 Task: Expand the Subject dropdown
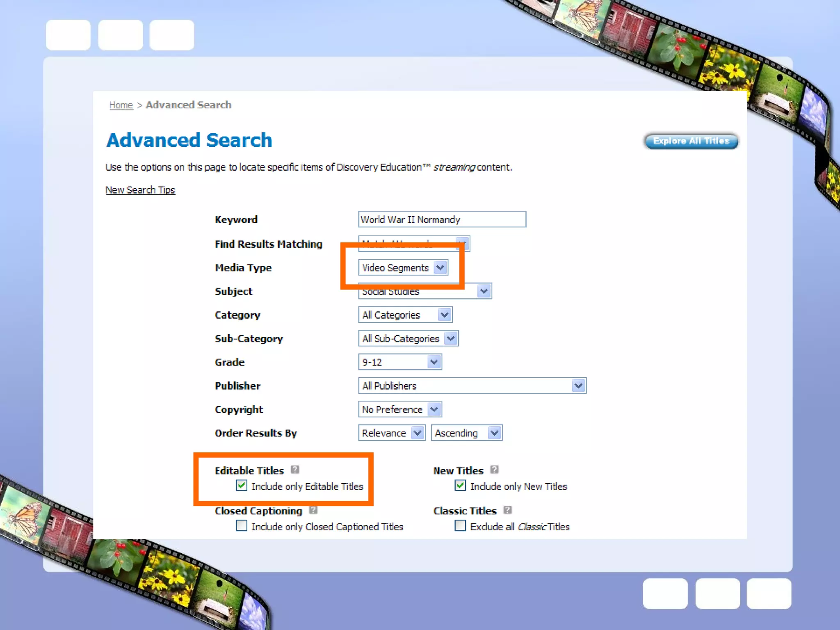click(484, 292)
